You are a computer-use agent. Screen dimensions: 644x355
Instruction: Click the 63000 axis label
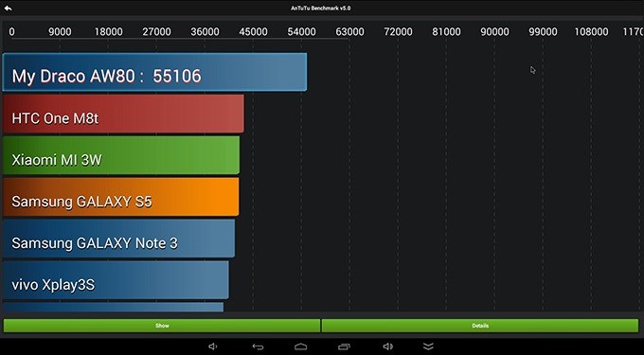click(349, 32)
